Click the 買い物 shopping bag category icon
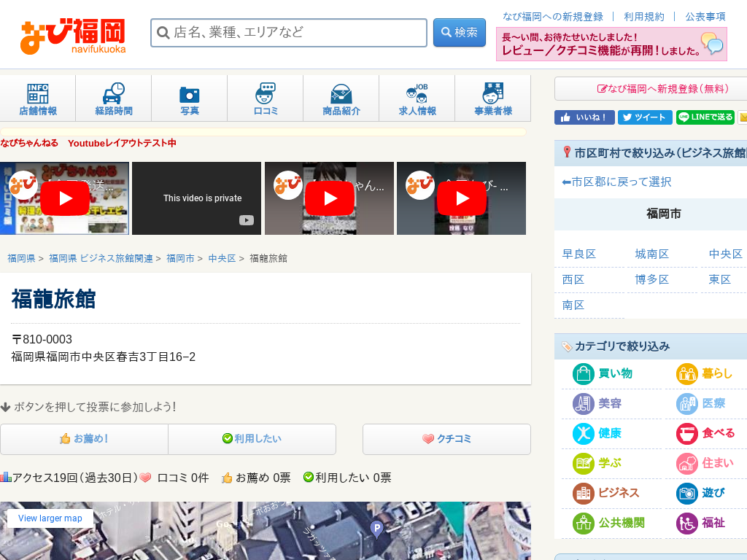This screenshot has width=747, height=560. 583,374
